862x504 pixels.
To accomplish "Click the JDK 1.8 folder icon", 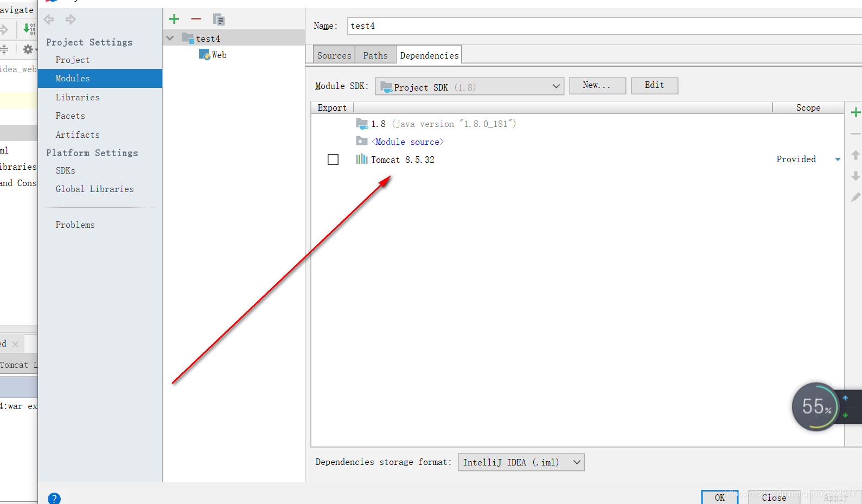I will click(362, 124).
